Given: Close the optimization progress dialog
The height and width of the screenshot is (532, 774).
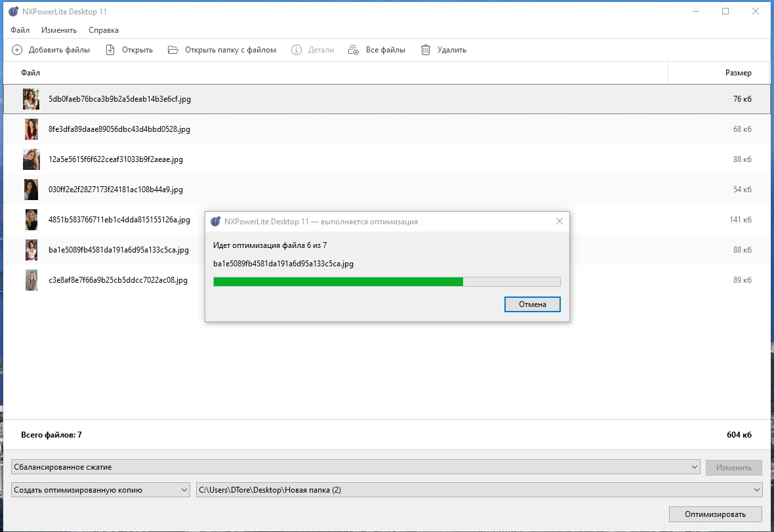Looking at the screenshot, I should (560, 222).
